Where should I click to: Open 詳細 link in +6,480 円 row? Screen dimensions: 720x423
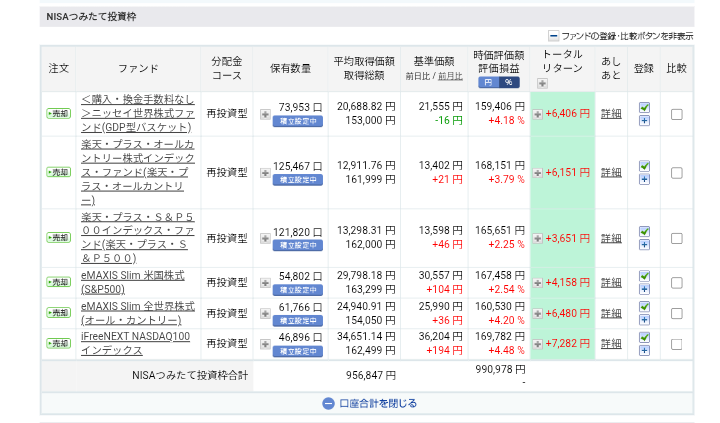click(611, 313)
